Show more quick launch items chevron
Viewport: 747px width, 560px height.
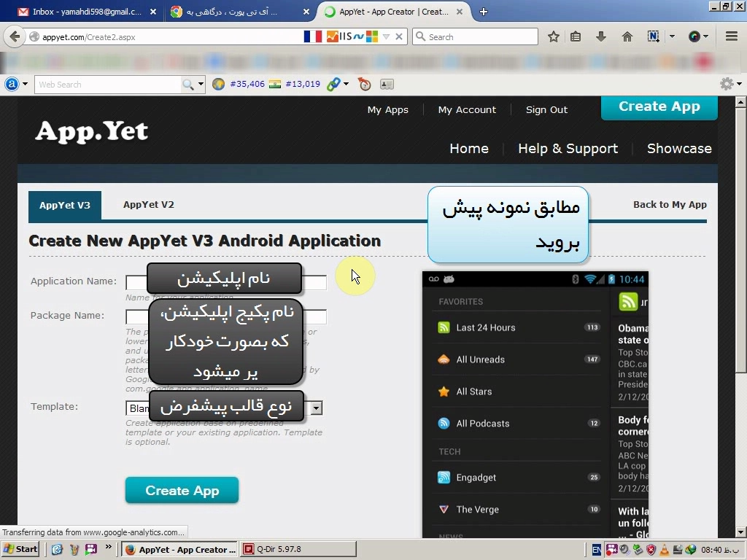coord(108,547)
